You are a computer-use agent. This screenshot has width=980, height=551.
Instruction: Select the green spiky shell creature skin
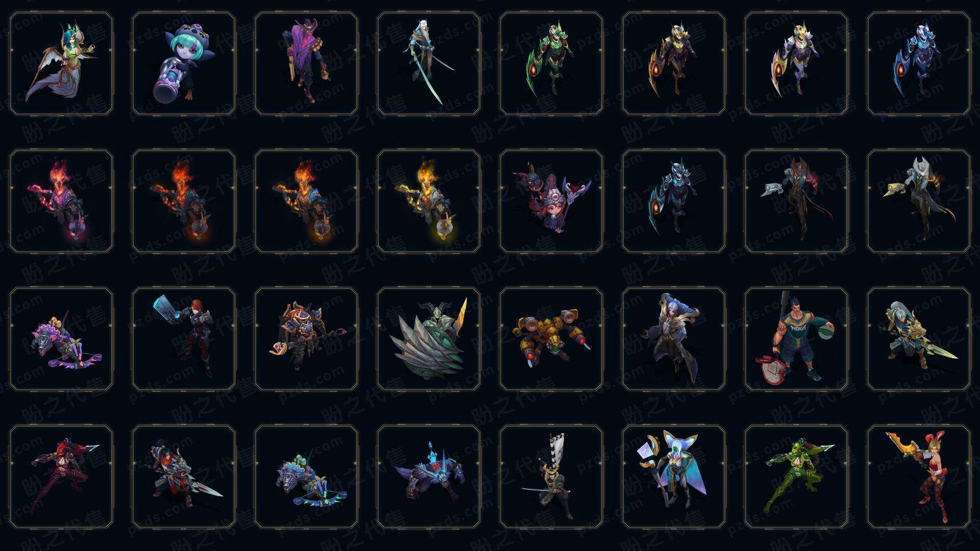tap(429, 339)
